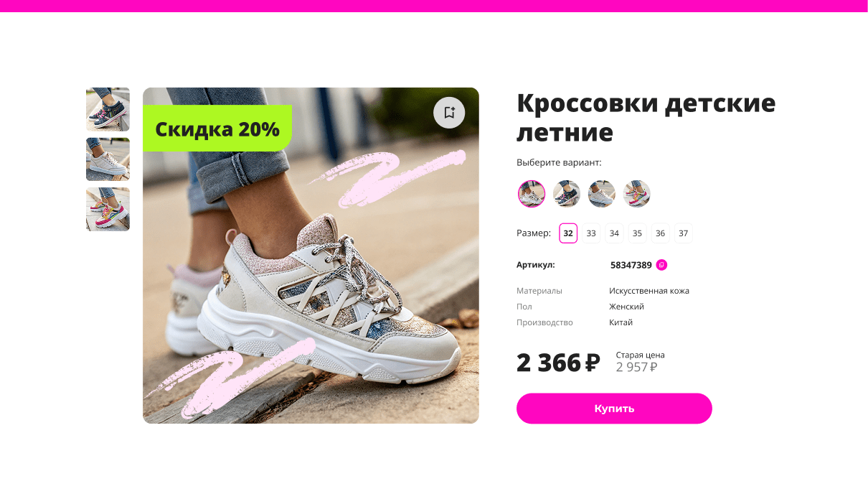868x489 pixels.
Task: Pick size 37
Action: 683,233
